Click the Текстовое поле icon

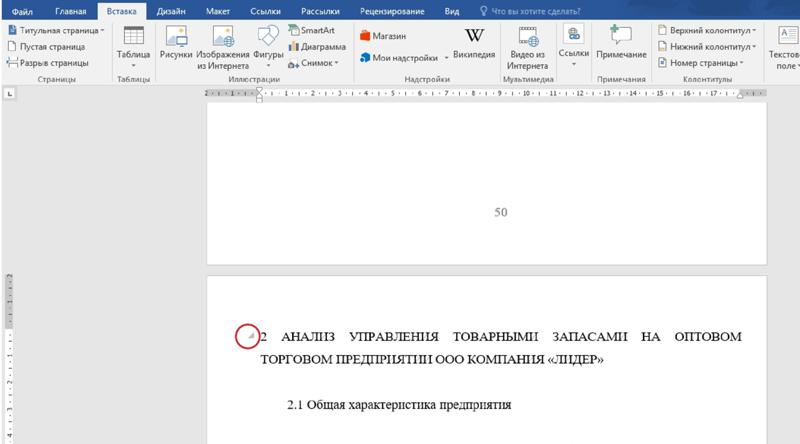(786, 47)
